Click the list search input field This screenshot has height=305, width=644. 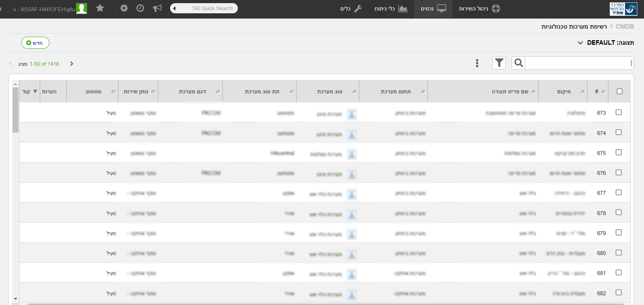pyautogui.click(x=579, y=63)
